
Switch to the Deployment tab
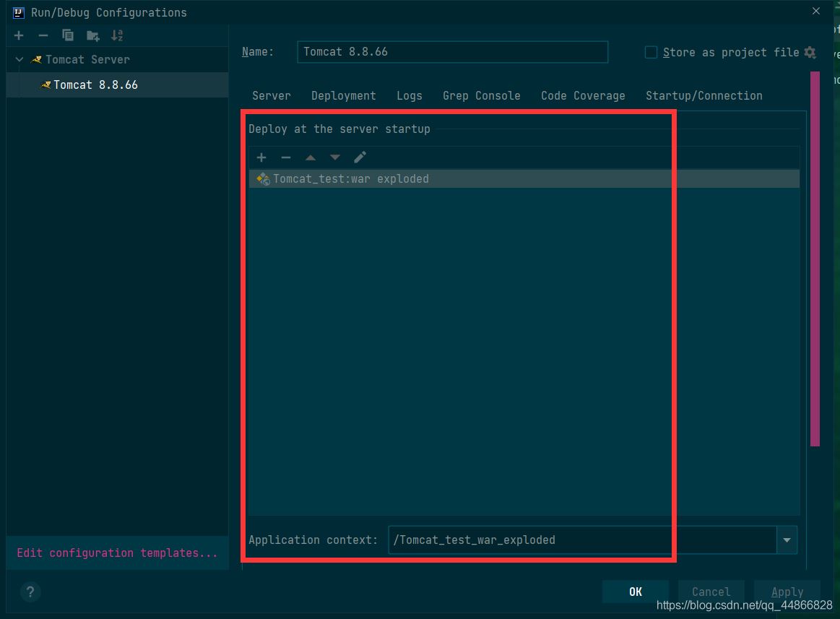(343, 96)
